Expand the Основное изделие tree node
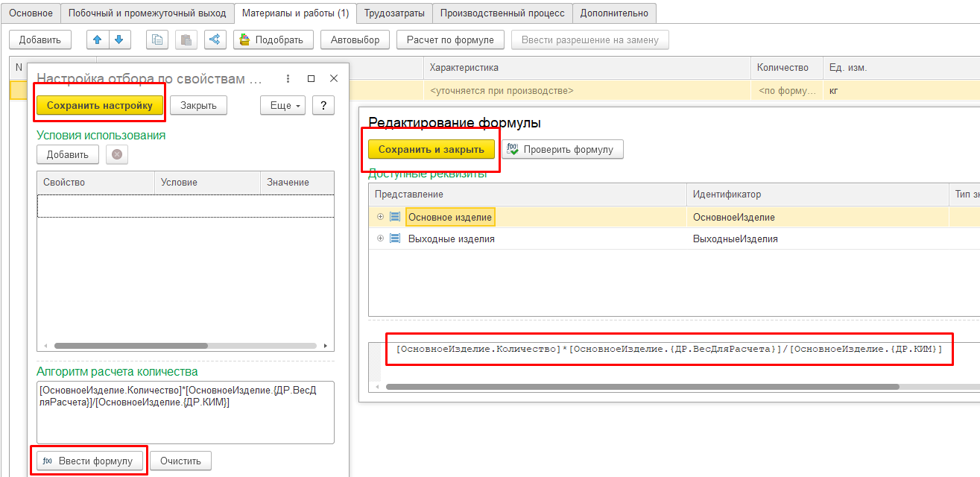 tap(380, 217)
